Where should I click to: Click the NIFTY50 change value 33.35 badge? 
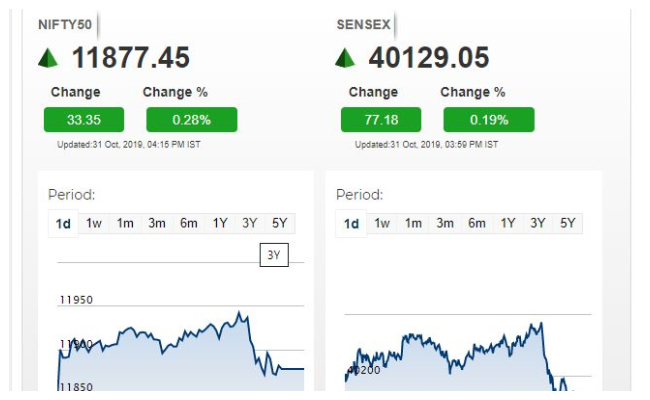coord(84,120)
